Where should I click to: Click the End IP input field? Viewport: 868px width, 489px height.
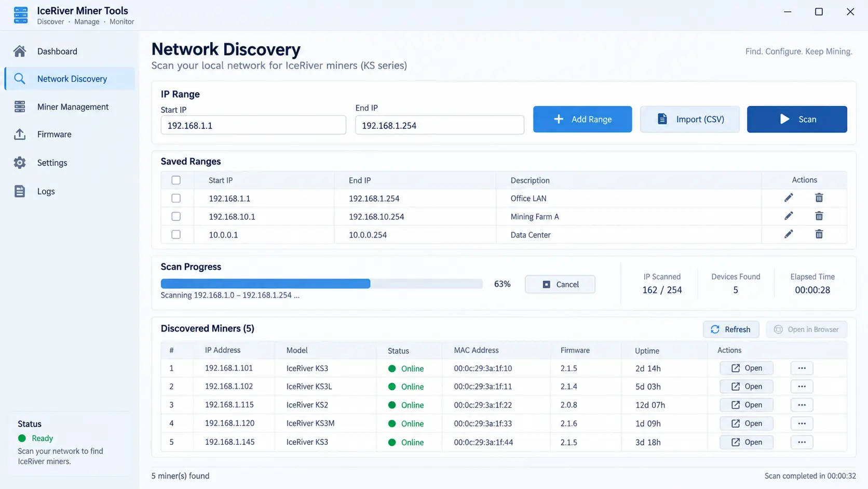[440, 125]
